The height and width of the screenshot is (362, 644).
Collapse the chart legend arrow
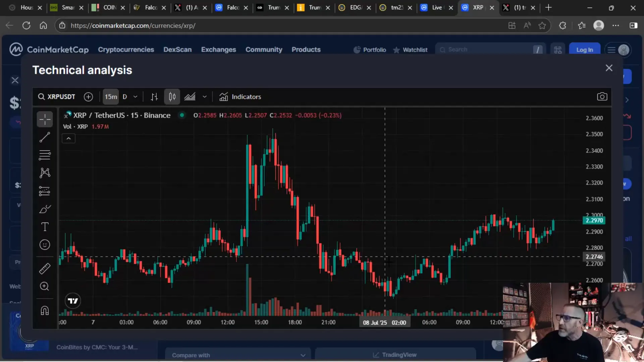click(68, 138)
